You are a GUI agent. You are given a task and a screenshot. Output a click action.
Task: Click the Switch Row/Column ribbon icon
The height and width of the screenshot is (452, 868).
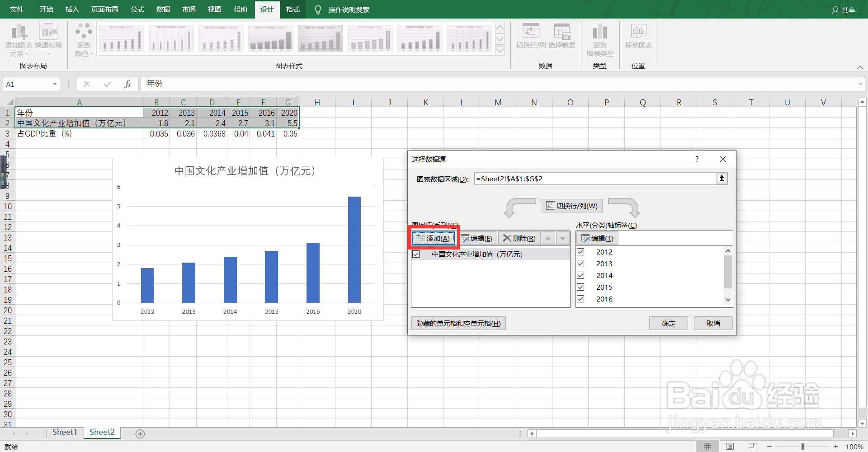[531, 31]
